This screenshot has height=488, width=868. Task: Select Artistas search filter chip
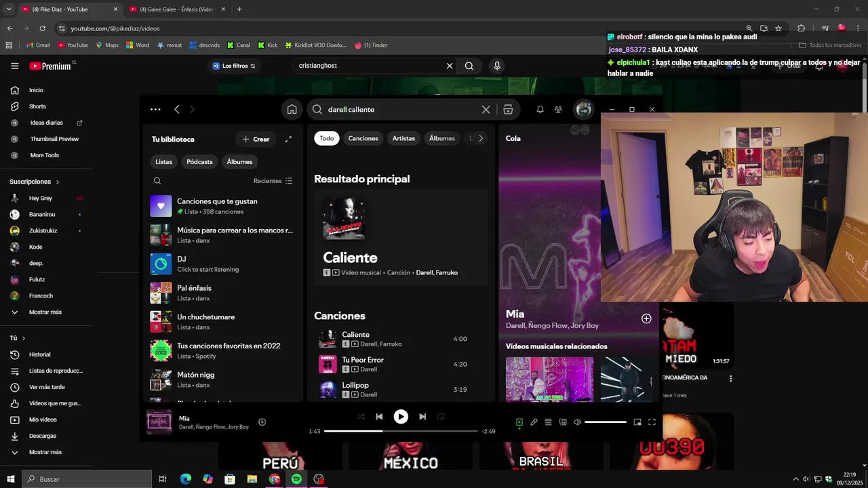[403, 138]
